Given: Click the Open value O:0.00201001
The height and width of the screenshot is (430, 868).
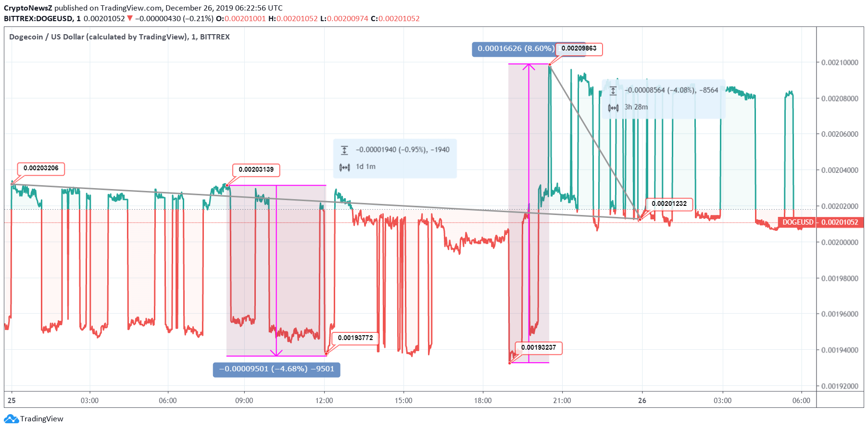Looking at the screenshot, I should [241, 19].
